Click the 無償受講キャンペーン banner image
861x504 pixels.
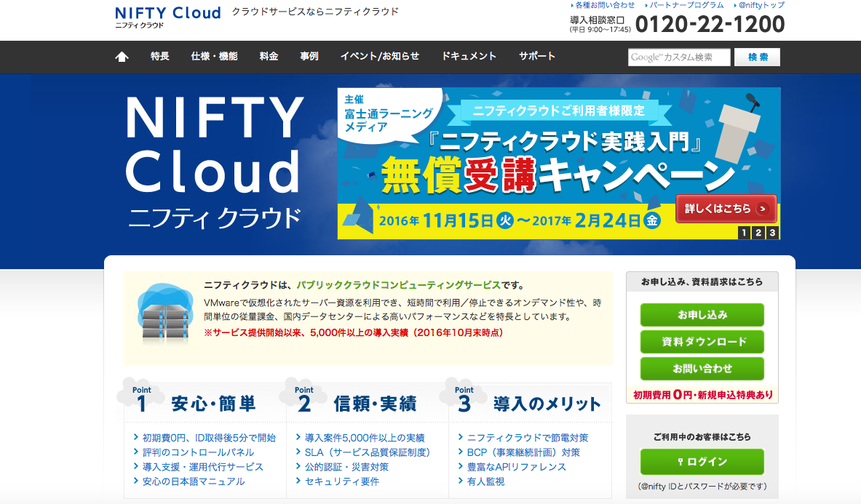point(558,163)
